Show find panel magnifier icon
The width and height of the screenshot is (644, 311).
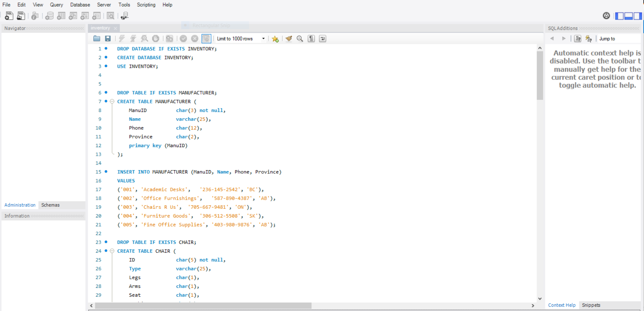pos(300,39)
